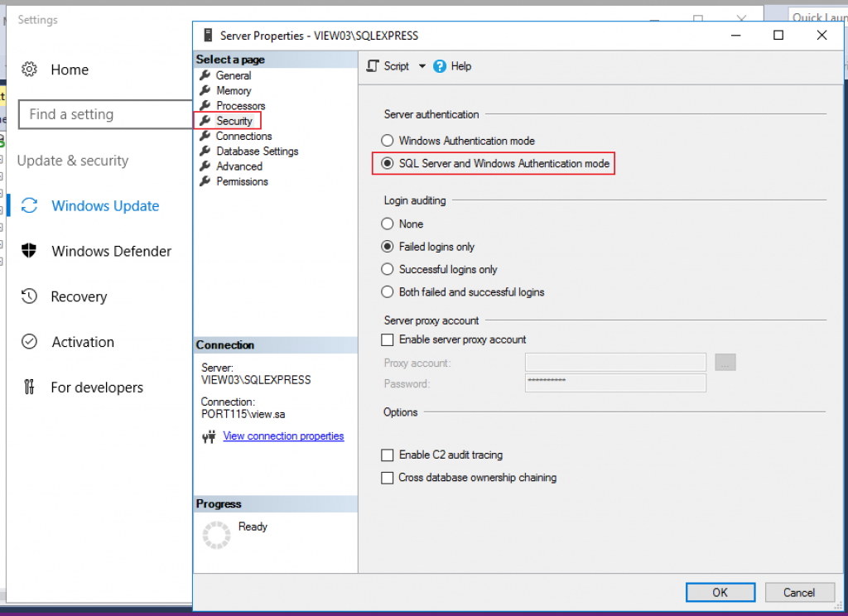Go to the Permissions page

pos(242,181)
